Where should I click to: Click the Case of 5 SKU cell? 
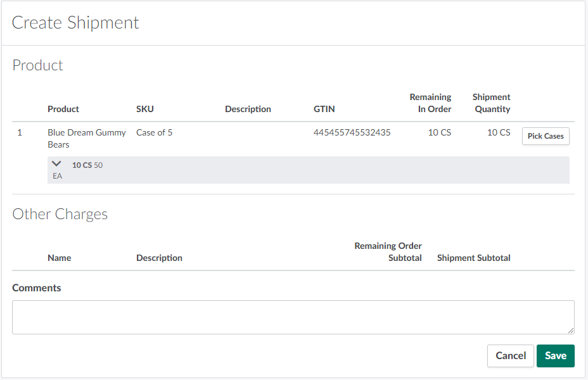click(x=154, y=132)
